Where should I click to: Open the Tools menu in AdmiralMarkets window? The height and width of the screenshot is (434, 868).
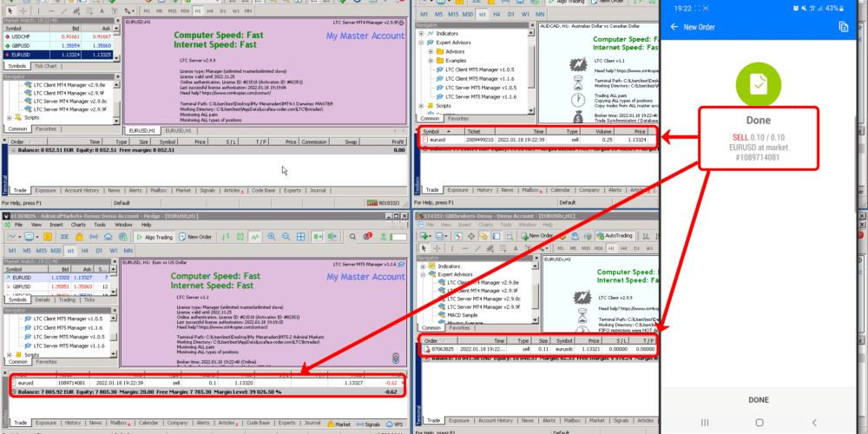click(100, 226)
